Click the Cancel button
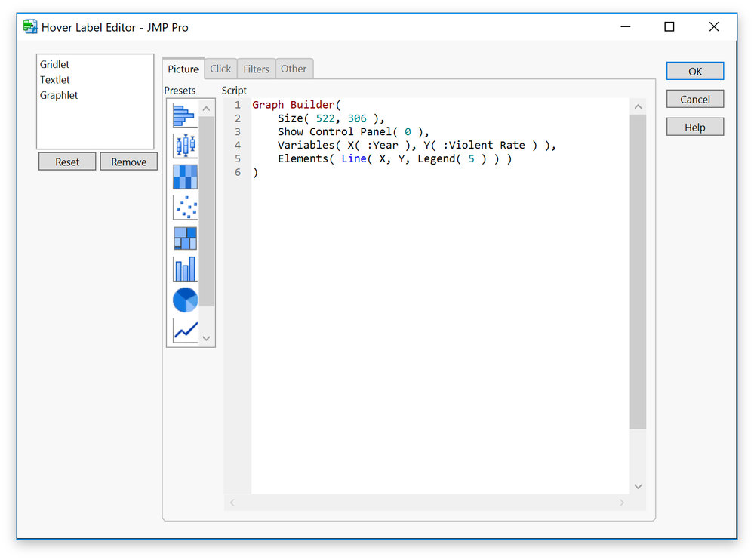The image size is (754, 560). coord(695,99)
